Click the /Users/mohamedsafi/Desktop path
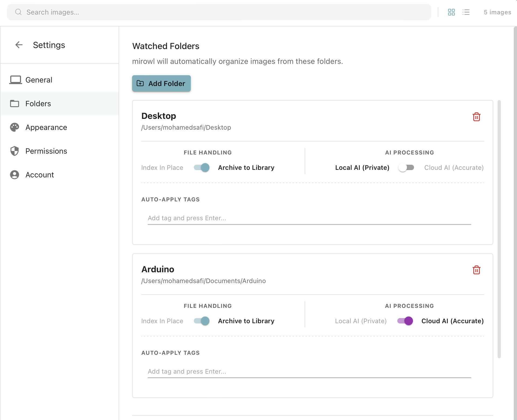 (x=186, y=128)
